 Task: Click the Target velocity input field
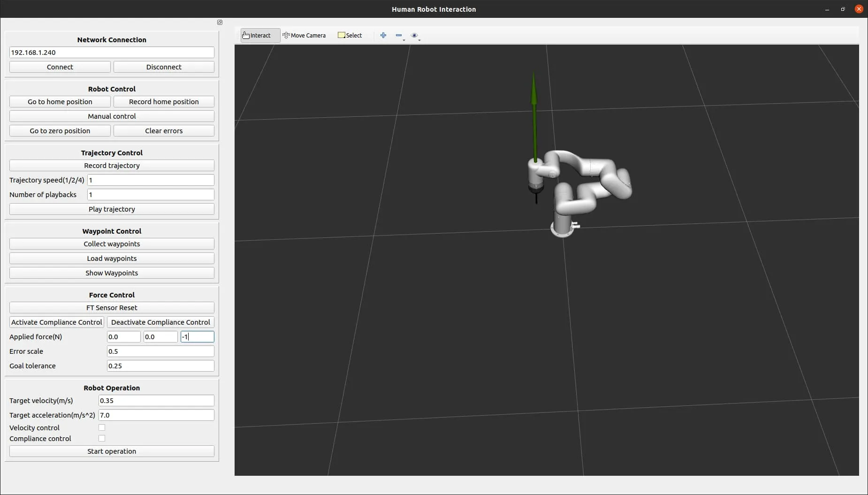click(156, 401)
